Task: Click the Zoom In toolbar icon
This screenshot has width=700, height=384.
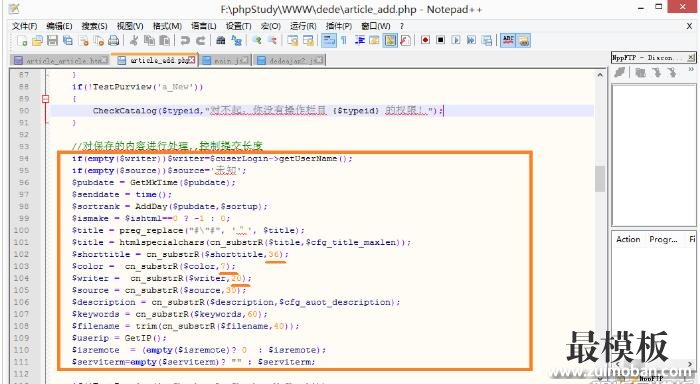Action: click(257, 41)
